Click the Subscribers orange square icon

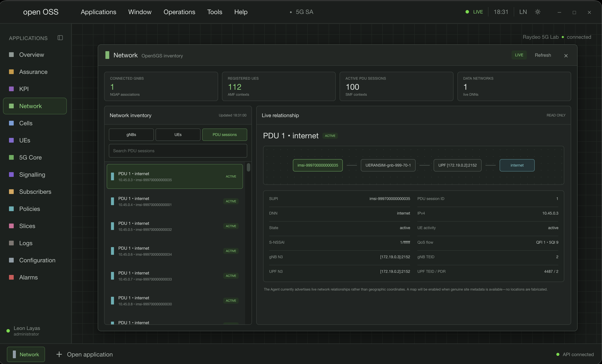click(11, 192)
